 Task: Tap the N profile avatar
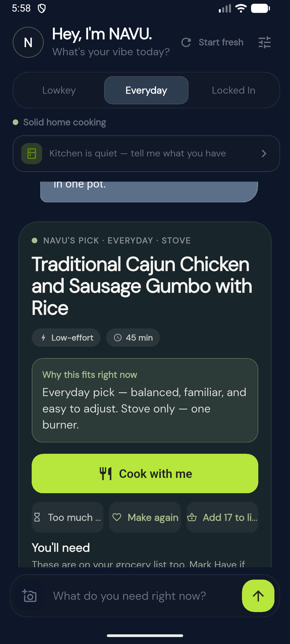[28, 42]
